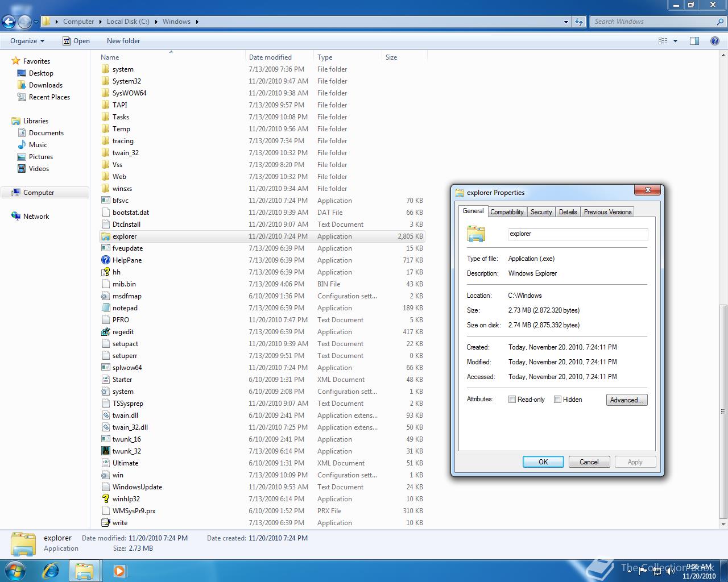Expand breadcrumb arrow after Windows
The width and height of the screenshot is (728, 582).
197,22
